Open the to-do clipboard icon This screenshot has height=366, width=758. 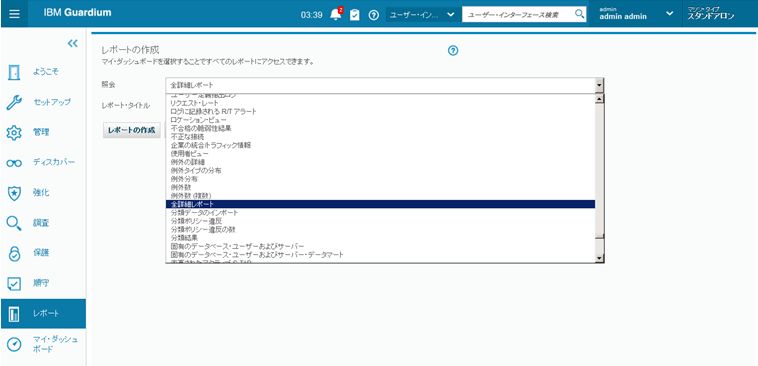coord(355,15)
